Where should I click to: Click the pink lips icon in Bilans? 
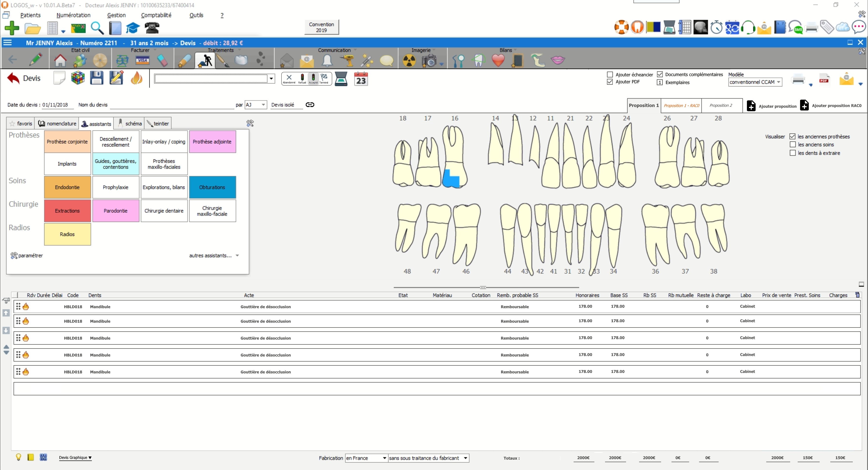point(558,60)
